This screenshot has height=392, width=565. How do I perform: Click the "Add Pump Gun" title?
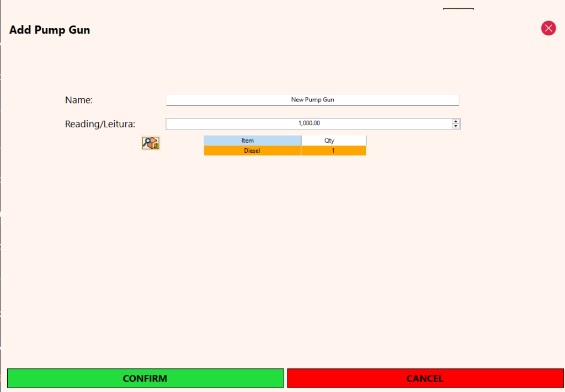pos(50,30)
